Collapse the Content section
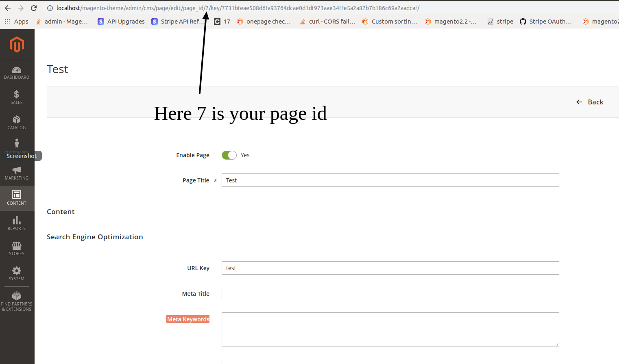Screen dimensions: 619x364 coord(61,211)
